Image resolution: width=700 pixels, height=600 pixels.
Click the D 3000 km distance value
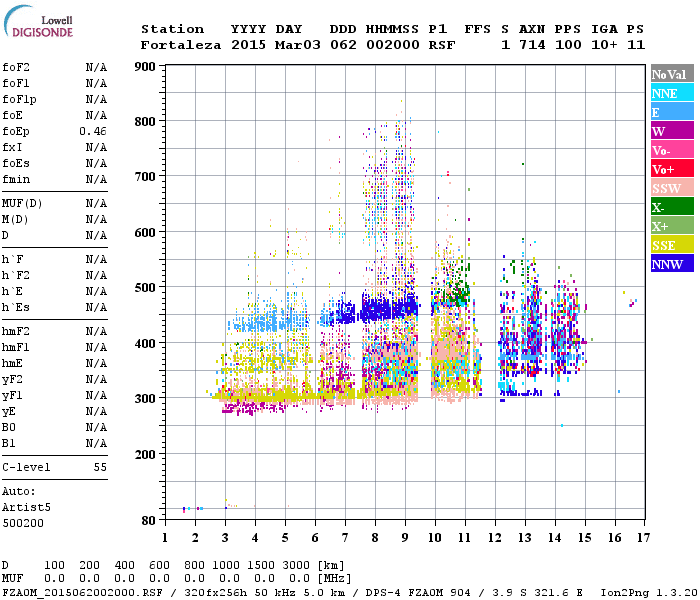(x=296, y=565)
